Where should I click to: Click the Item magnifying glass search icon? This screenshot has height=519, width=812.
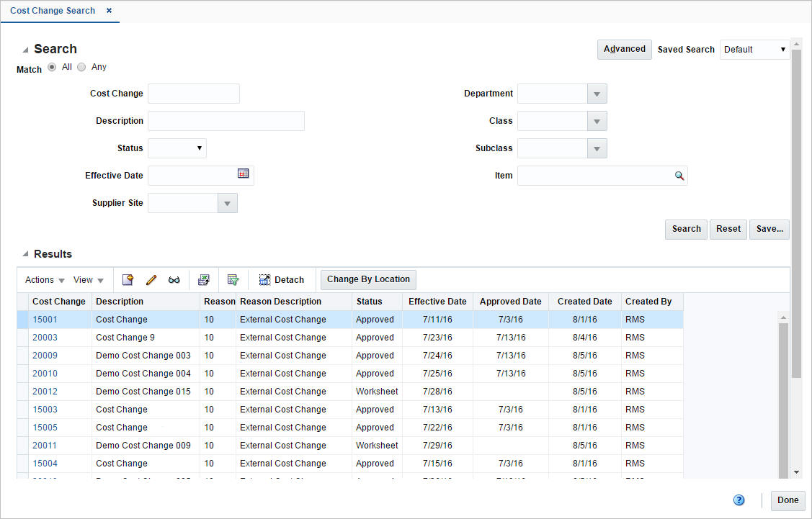pyautogui.click(x=678, y=175)
